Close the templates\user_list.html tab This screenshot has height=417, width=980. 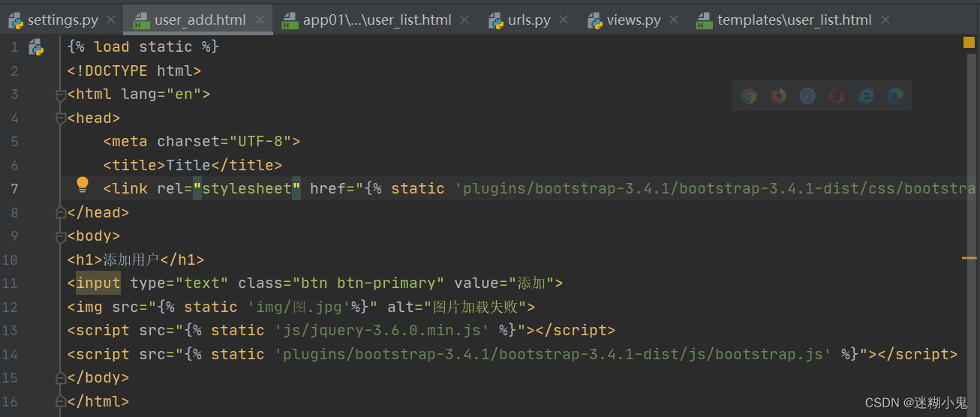(885, 20)
